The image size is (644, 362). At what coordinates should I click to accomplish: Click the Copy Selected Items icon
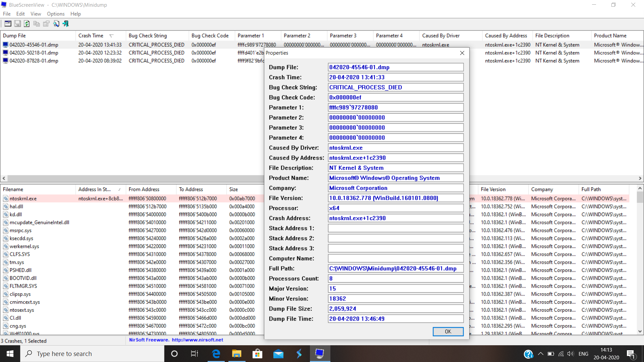coord(37,24)
